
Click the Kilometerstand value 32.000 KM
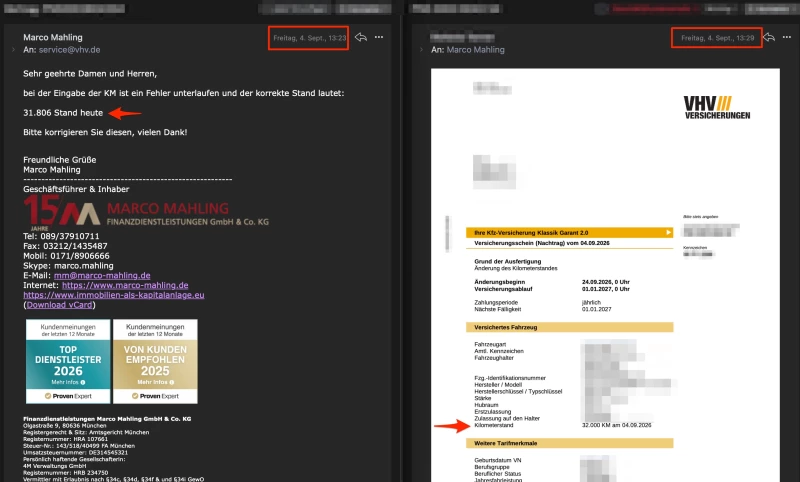coord(616,425)
